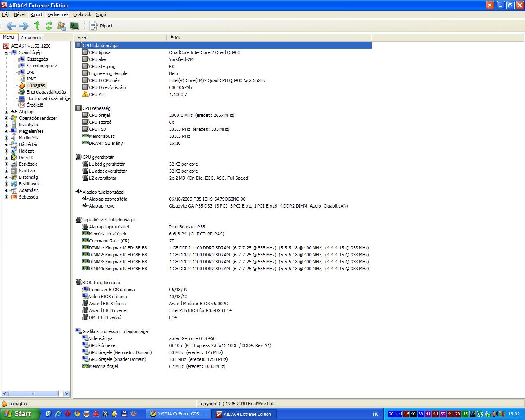Click the Túlhajtás flame icon in tree
Screen dimensions: 525x420
(22, 85)
